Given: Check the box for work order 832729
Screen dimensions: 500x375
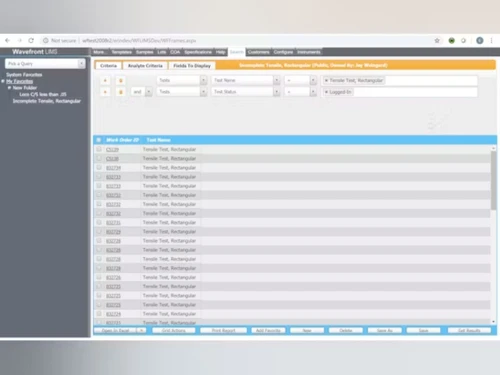Looking at the screenshot, I should pos(99,231).
